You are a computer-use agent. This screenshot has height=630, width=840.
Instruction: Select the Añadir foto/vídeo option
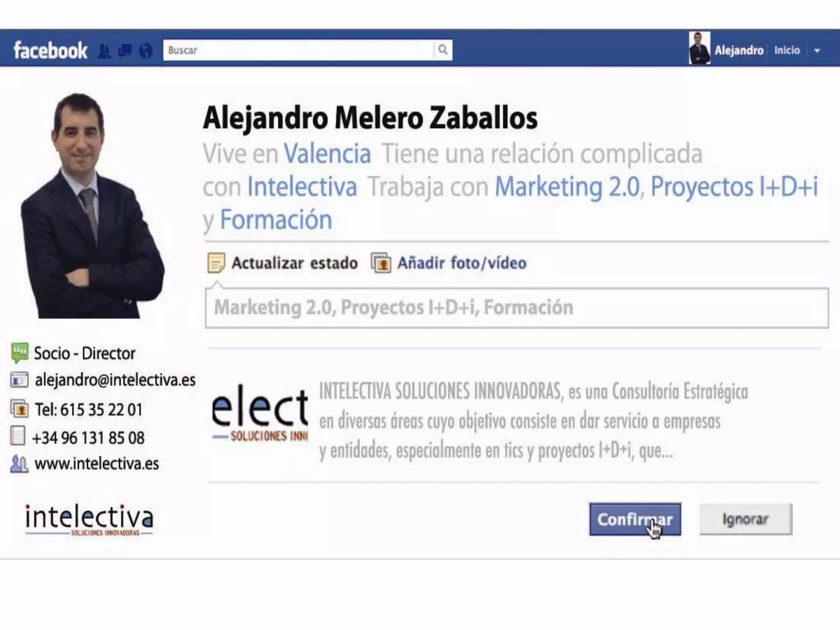[x=462, y=263]
